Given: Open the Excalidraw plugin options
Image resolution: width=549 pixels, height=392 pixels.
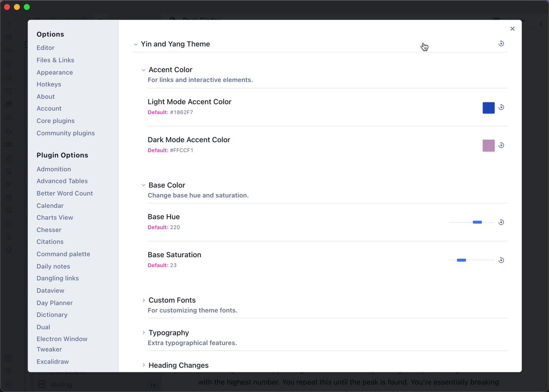Looking at the screenshot, I should click(52, 362).
